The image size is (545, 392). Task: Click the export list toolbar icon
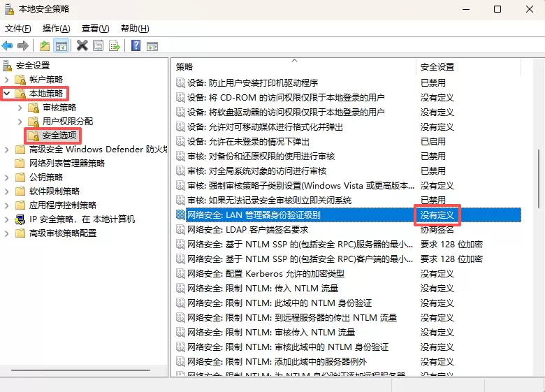point(114,46)
